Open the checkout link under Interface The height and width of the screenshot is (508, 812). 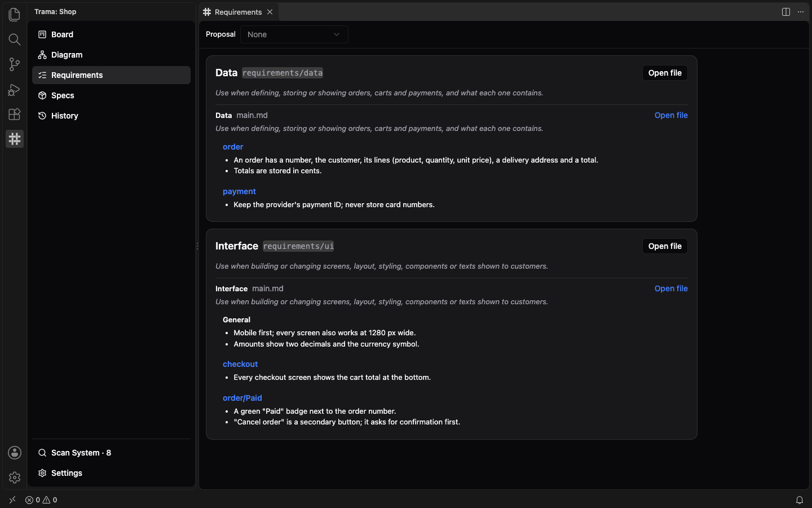pyautogui.click(x=240, y=364)
